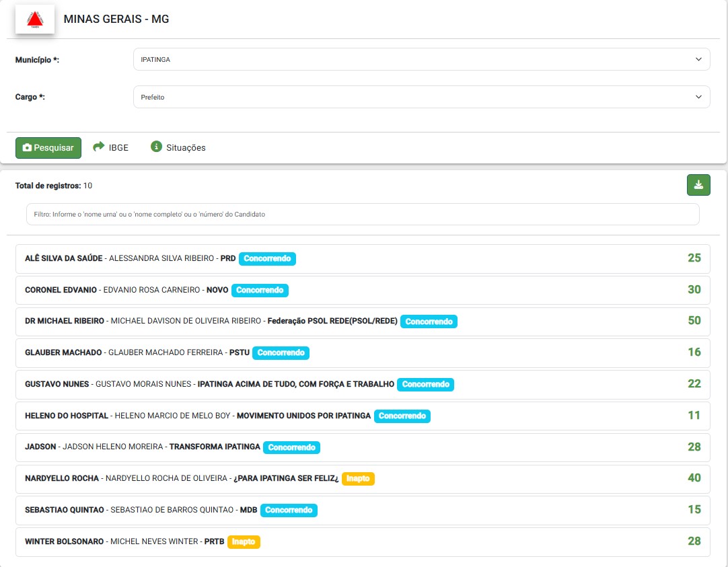Open GUSTAVO NUNES candidate entry
The height and width of the screenshot is (567, 728).
(x=57, y=384)
